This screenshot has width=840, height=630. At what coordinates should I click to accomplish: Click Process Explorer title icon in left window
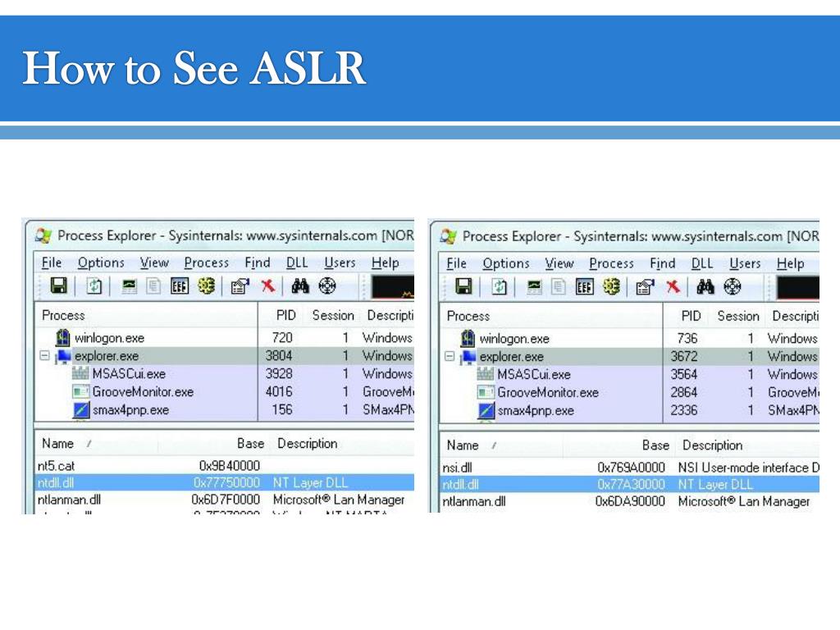tap(43, 235)
